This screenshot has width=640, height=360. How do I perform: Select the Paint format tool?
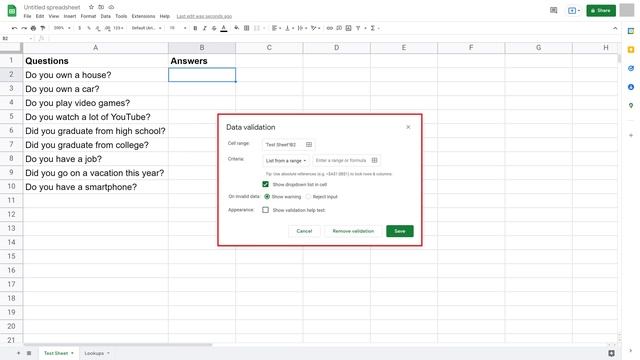42,28
